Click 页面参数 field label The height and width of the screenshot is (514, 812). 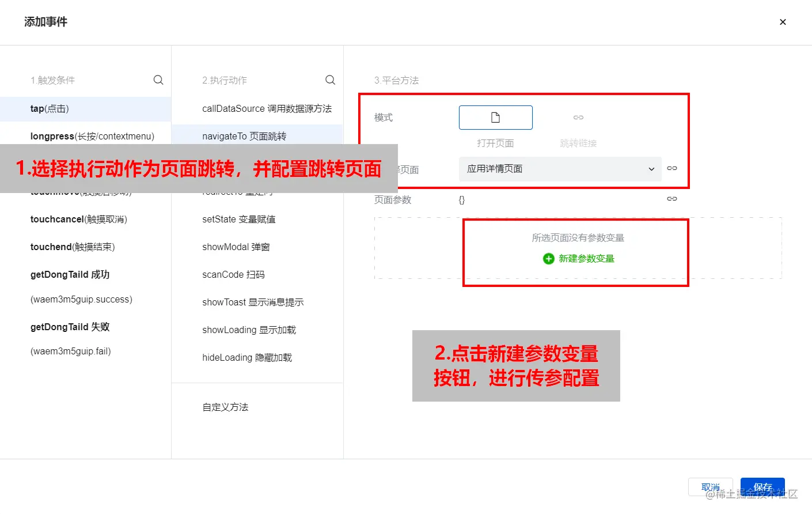pyautogui.click(x=393, y=200)
